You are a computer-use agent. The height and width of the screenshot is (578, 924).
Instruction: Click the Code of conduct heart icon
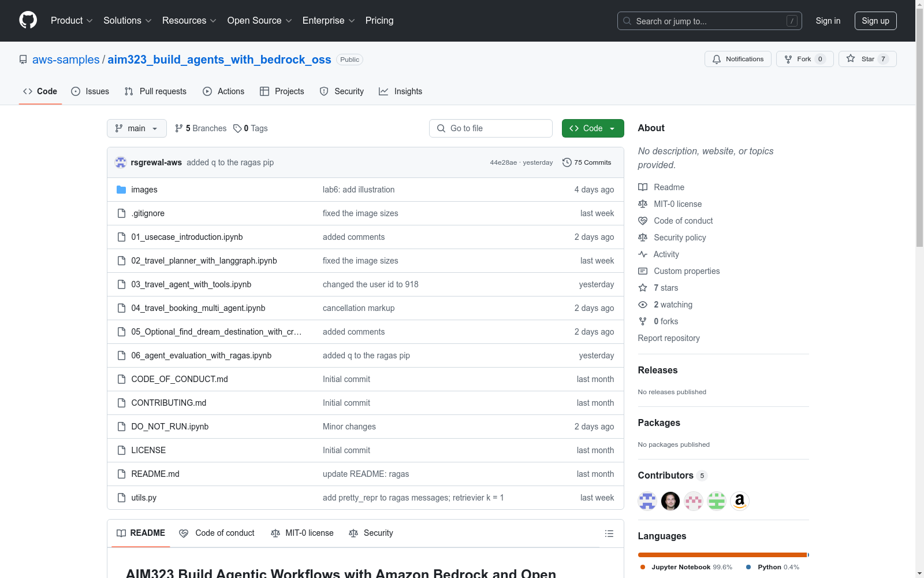pyautogui.click(x=643, y=221)
